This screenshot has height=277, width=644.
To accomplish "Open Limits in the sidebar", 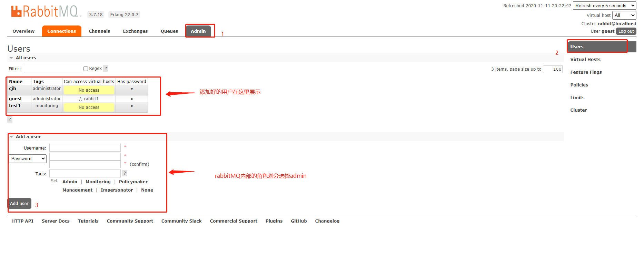I will click(x=577, y=98).
